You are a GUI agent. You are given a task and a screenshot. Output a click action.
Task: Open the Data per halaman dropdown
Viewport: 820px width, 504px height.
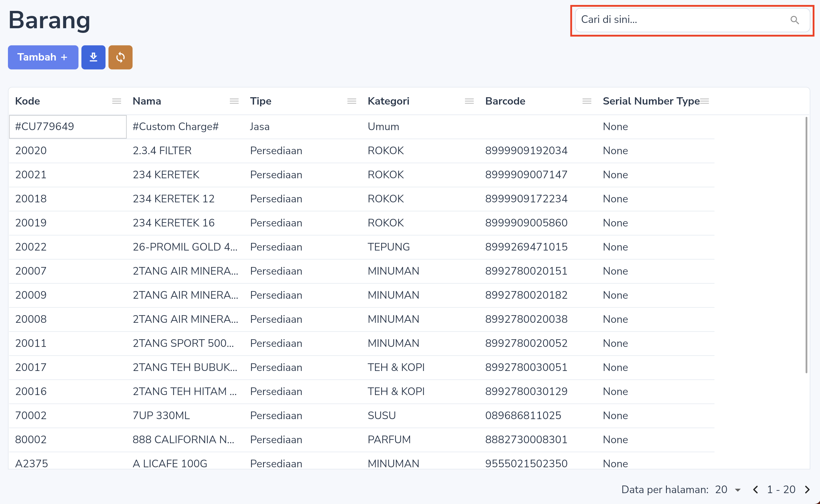pos(728,490)
